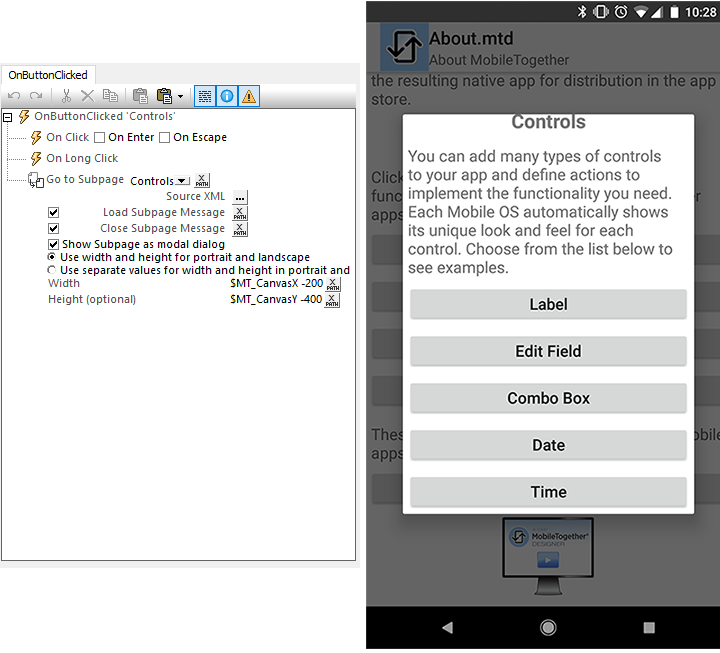The image size is (720, 653).
Task: Click the Source XML ellipsis button
Action: click(x=239, y=197)
